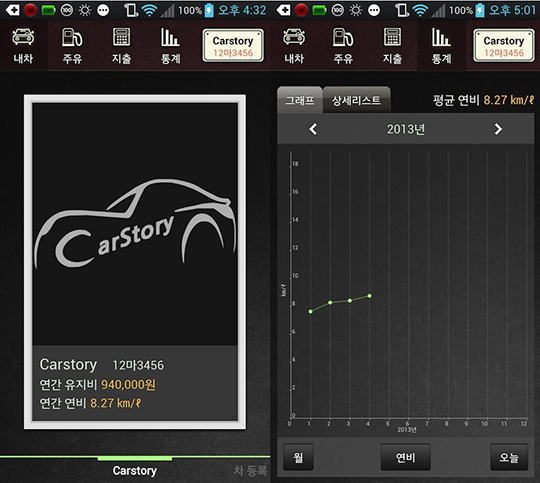Tap battery icon in left status bar
Screen dimensions: 540x483
(209, 10)
